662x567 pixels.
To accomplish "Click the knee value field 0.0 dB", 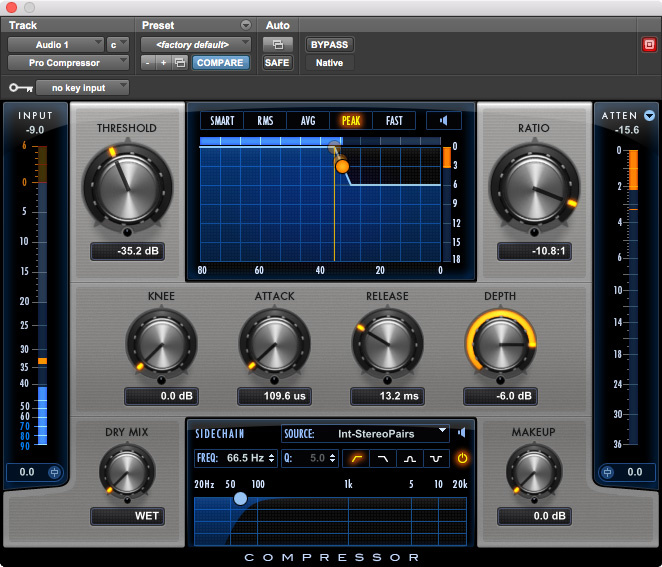I will pos(161,396).
